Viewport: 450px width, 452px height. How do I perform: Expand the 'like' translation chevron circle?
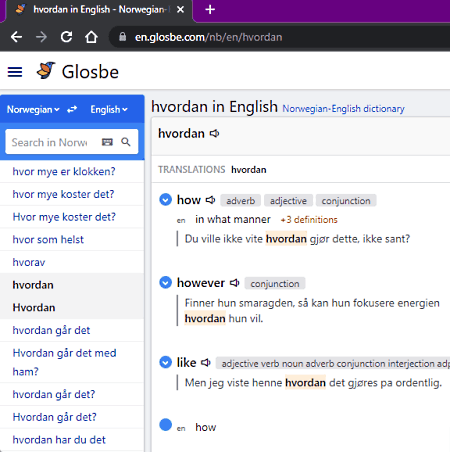[165, 362]
